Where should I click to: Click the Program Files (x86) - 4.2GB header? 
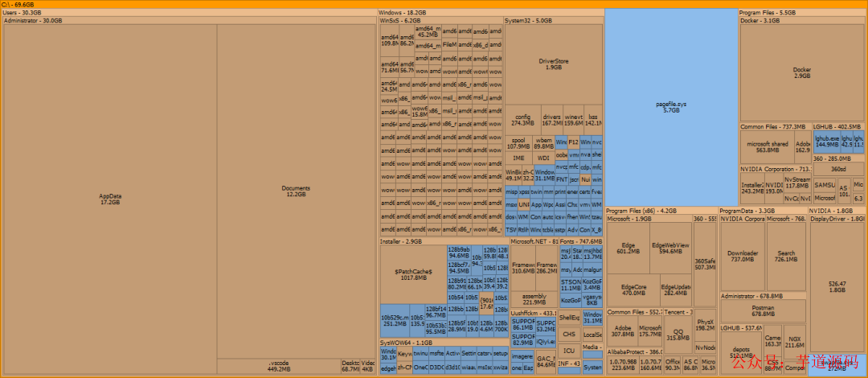coord(661,212)
